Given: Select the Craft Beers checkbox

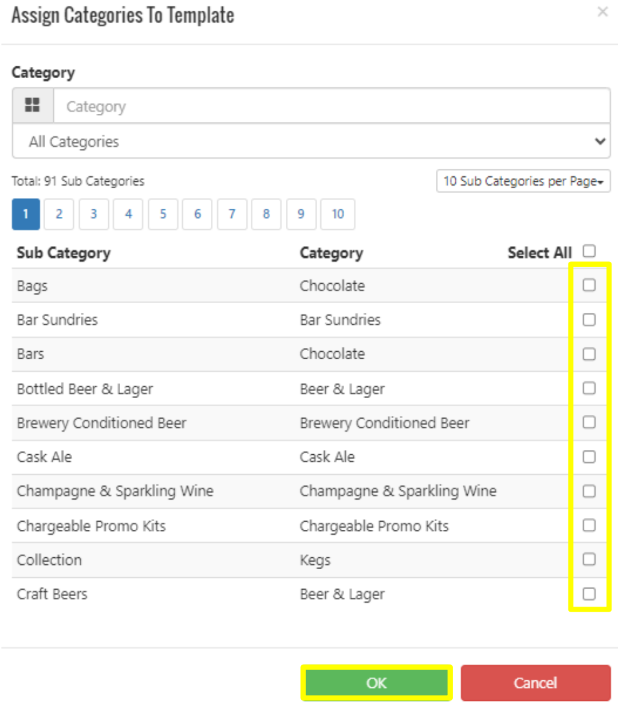Looking at the screenshot, I should pos(589,594).
